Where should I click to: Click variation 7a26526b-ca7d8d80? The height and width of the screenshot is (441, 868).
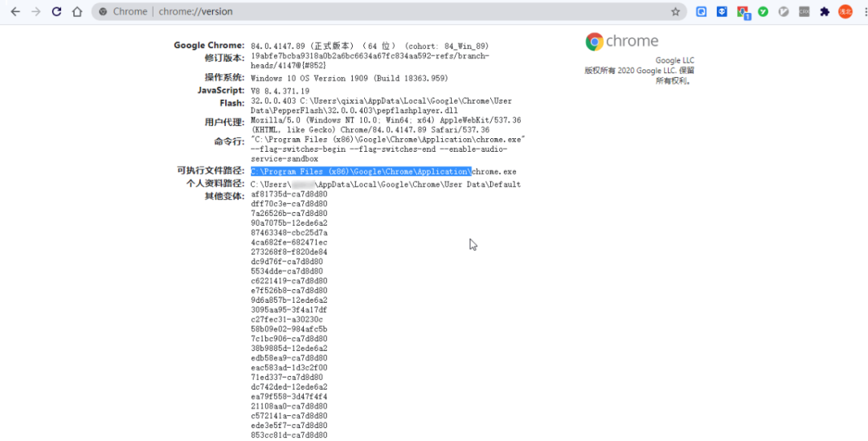[289, 214]
